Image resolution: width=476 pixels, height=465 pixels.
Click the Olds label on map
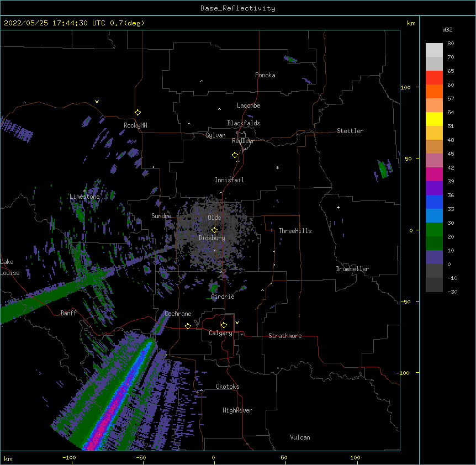tap(214, 218)
